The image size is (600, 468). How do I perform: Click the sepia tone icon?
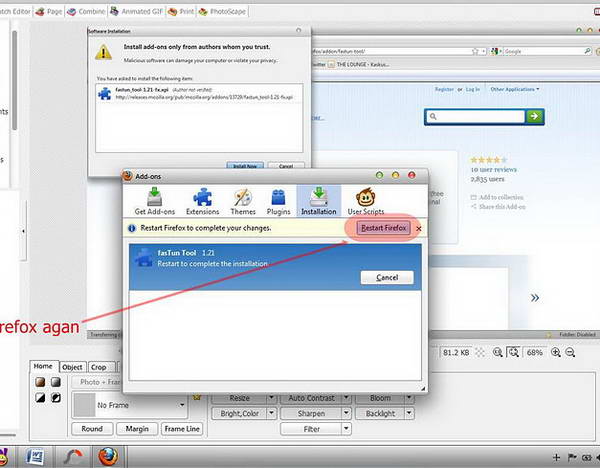(x=40, y=382)
